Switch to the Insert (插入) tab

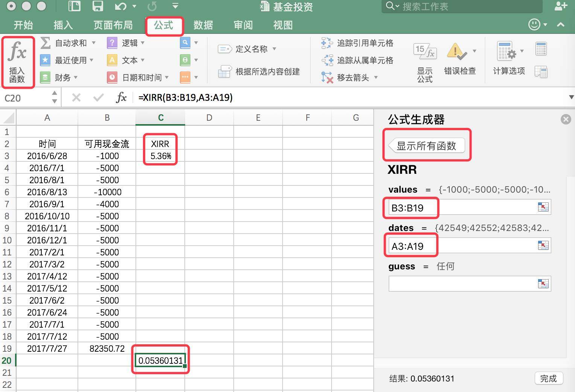[x=63, y=25]
